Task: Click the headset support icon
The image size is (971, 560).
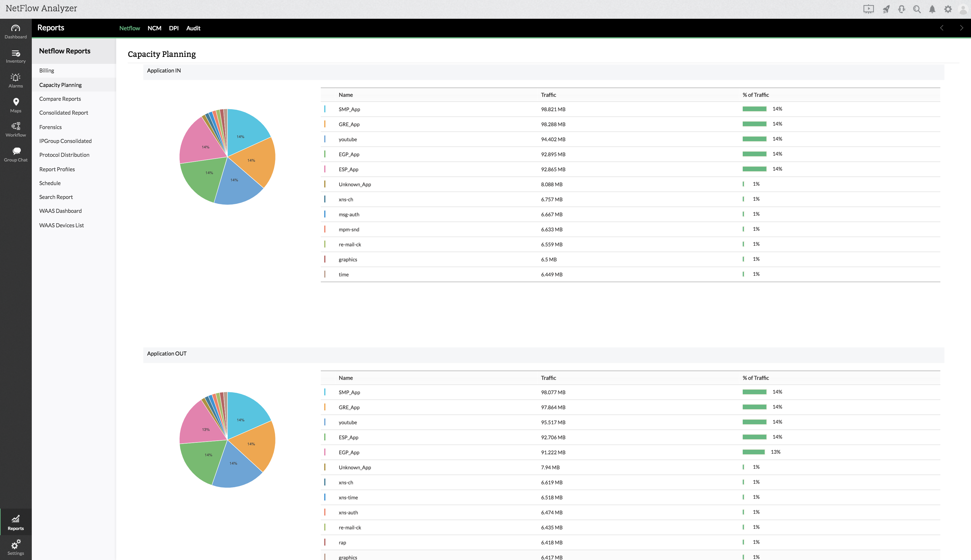Action: (x=901, y=9)
